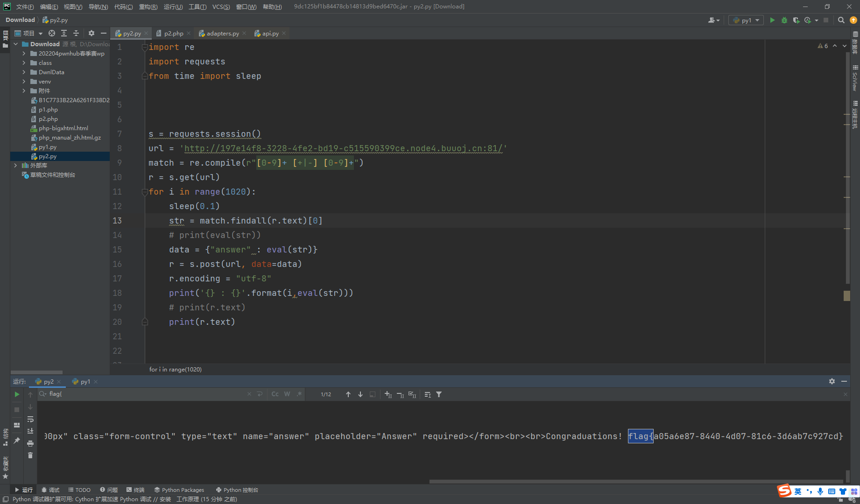This screenshot has height=504, width=860.
Task: Click the multiple lines icon in the search bar
Action: click(x=428, y=394)
